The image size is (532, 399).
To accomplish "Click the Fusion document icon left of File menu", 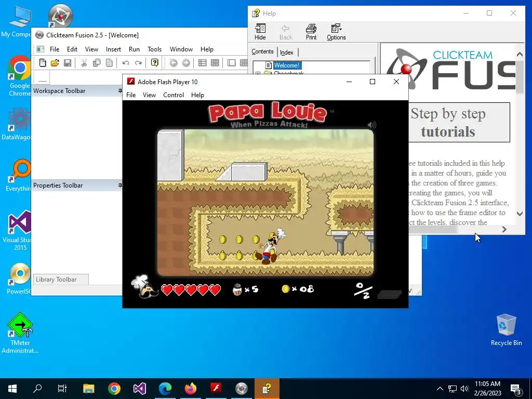I will point(41,49).
